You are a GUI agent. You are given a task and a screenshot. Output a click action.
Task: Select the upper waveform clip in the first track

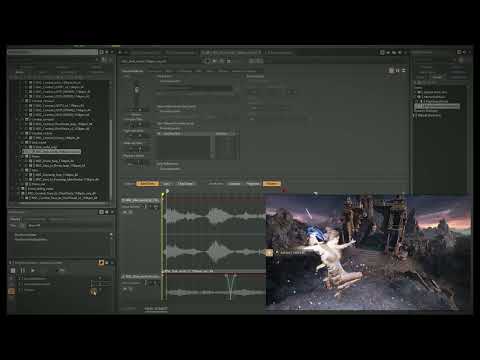tap(216, 216)
